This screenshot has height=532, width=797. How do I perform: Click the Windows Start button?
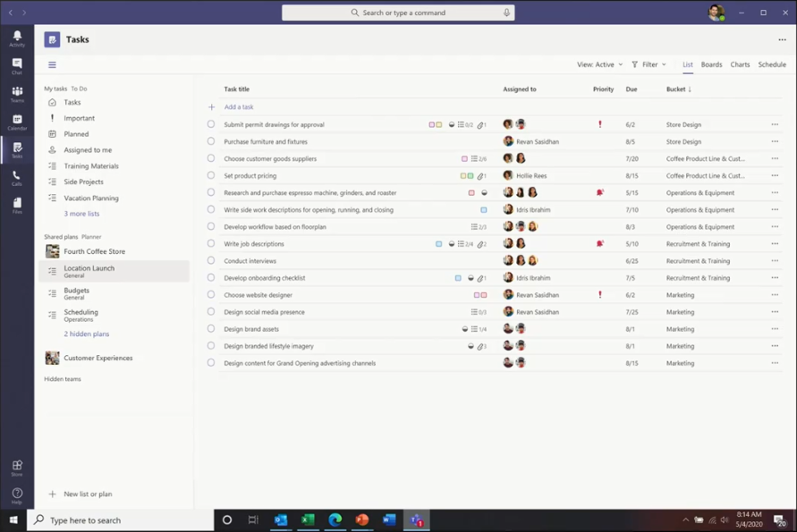pos(13,519)
